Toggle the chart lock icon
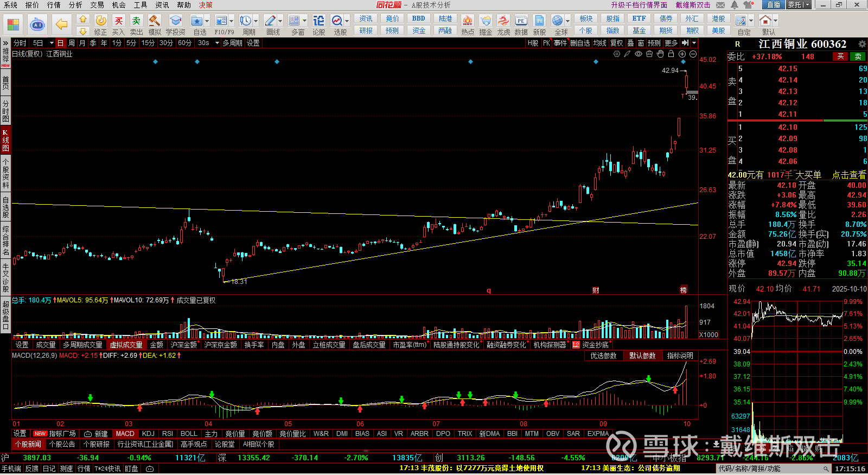The image size is (868, 475). tap(671, 54)
